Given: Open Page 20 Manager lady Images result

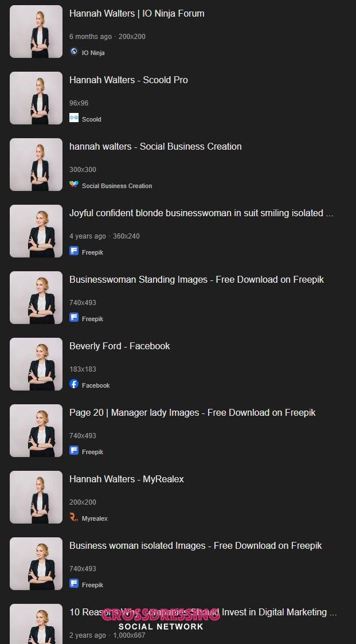Looking at the screenshot, I should click(x=192, y=413).
